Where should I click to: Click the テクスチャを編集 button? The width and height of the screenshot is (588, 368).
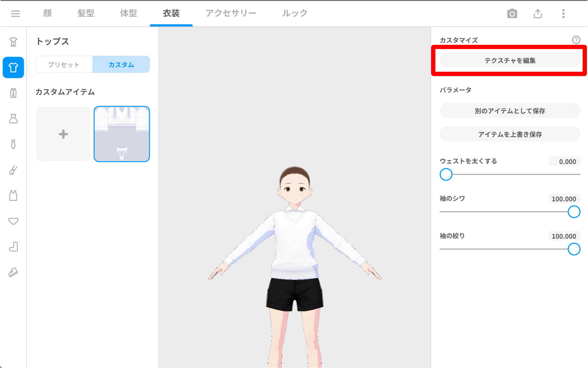tap(510, 61)
